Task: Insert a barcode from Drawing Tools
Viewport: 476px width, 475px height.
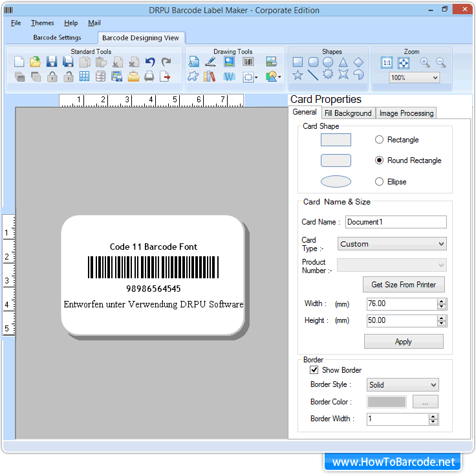Action: coord(248,62)
